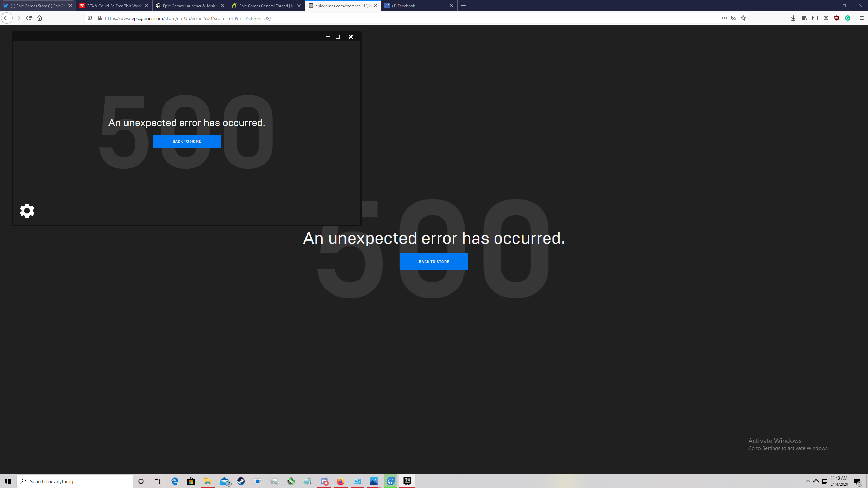The image size is (868, 488).
Task: Open Task View on the taskbar
Action: (x=157, y=481)
